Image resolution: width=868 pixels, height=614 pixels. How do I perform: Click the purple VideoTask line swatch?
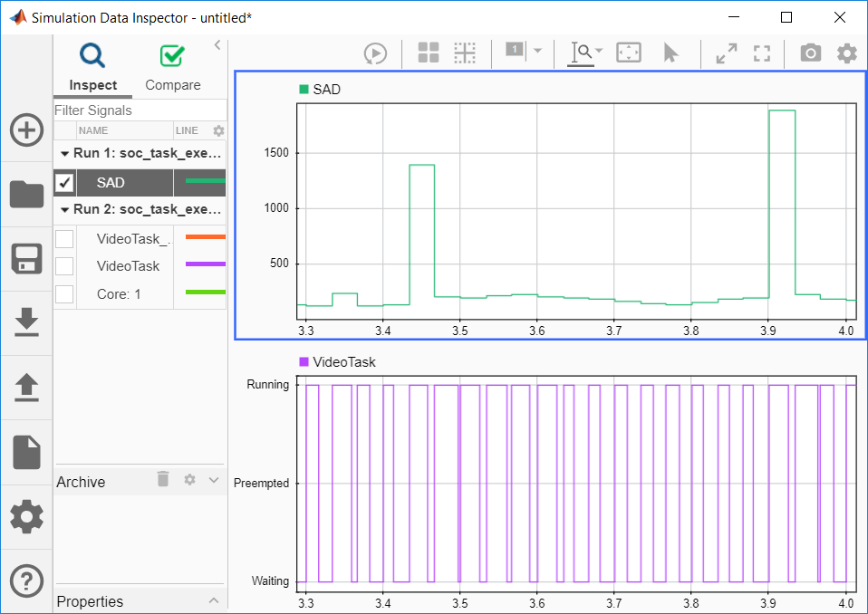(206, 264)
